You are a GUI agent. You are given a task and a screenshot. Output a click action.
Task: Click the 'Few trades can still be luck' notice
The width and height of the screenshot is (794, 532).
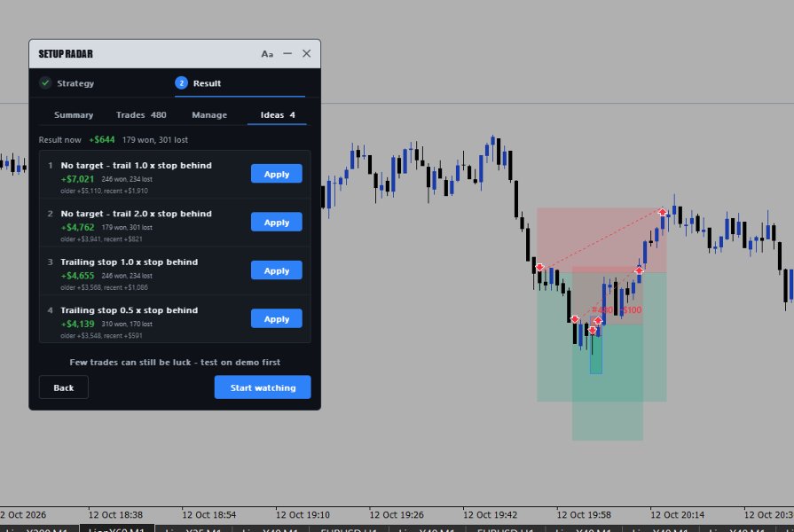point(175,362)
